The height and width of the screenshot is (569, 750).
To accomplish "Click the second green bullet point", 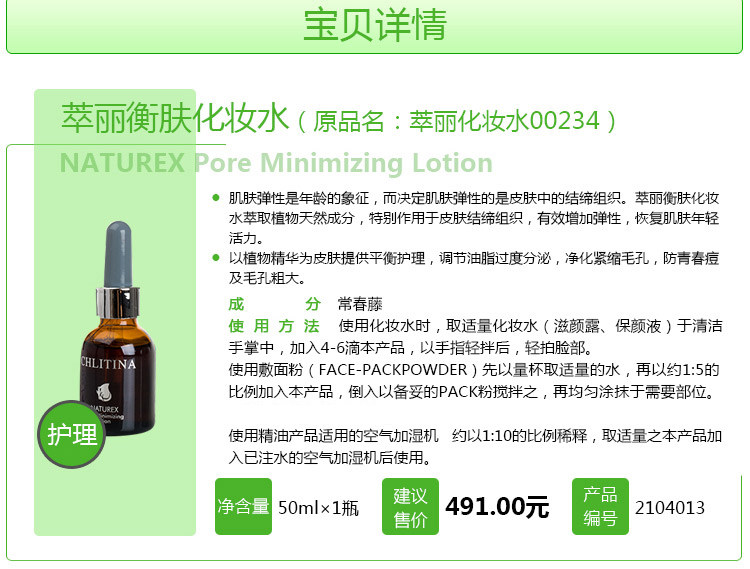I will tap(216, 258).
